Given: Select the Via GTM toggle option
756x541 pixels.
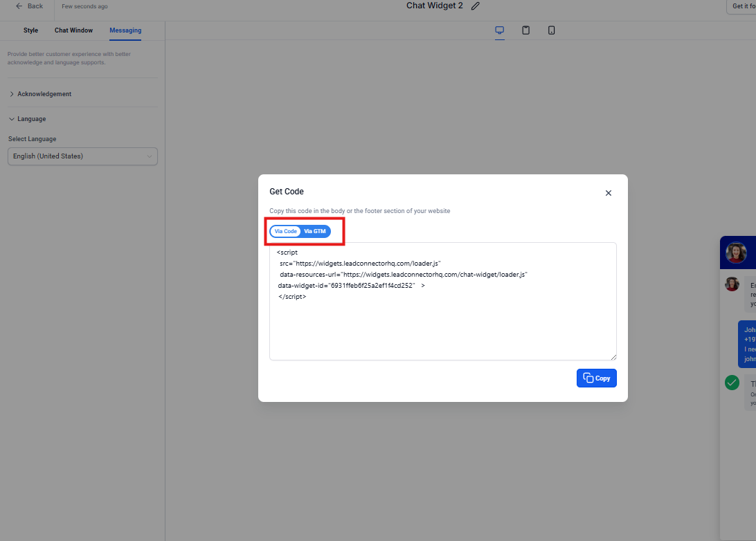Looking at the screenshot, I should point(315,231).
